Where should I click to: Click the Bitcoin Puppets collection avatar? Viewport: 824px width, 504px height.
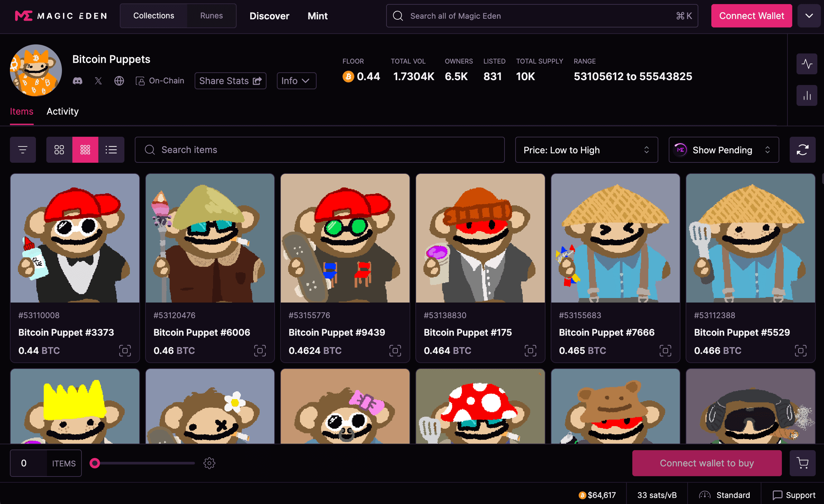pos(36,70)
